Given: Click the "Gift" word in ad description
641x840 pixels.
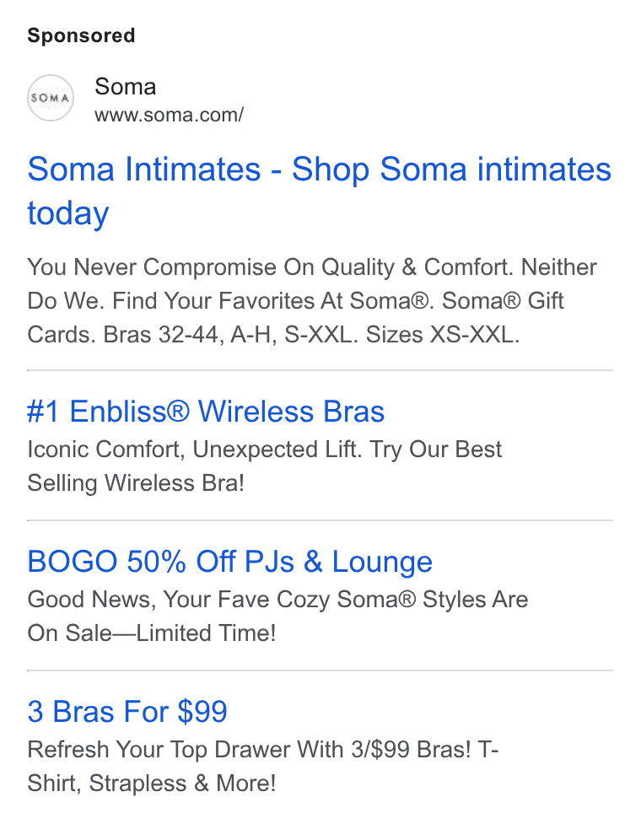Looking at the screenshot, I should (546, 300).
